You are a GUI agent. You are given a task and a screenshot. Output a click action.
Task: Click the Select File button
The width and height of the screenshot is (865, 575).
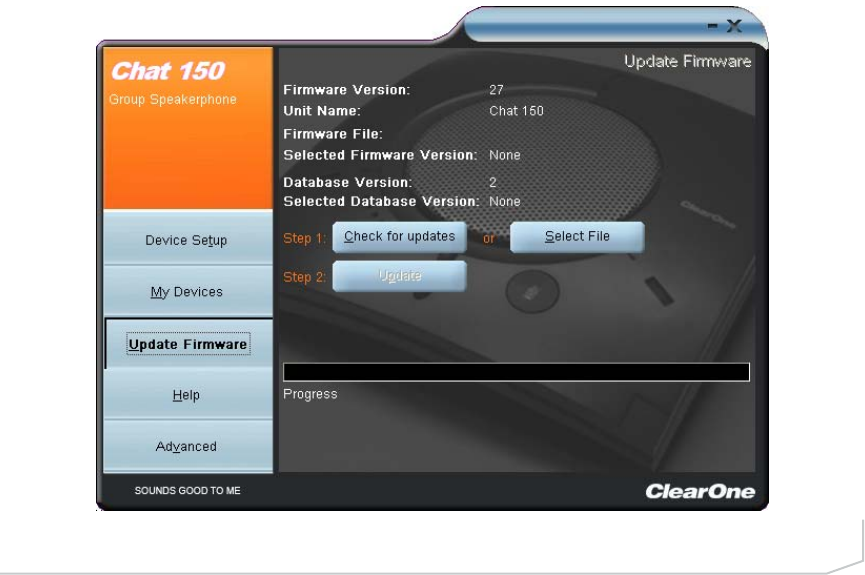[x=577, y=237]
